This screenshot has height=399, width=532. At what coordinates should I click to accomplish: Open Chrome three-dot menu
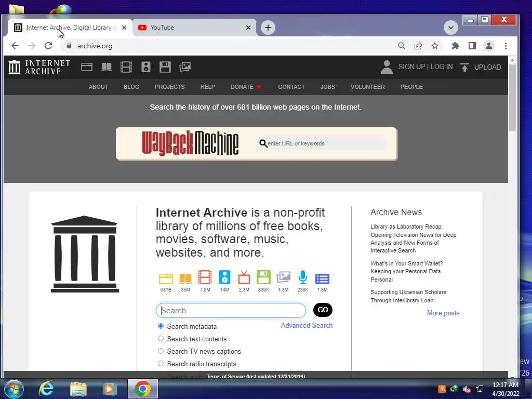pos(506,46)
